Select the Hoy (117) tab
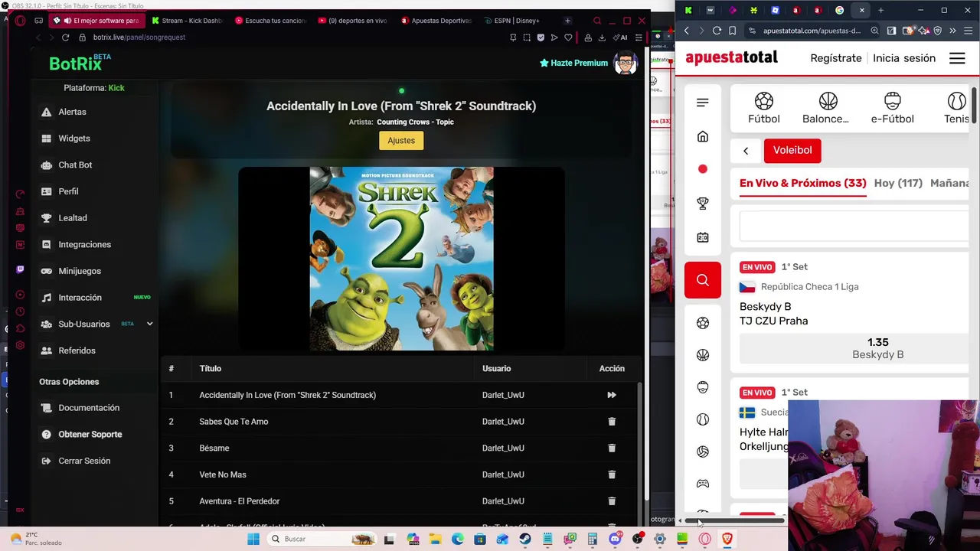This screenshot has width=980, height=551. click(898, 184)
